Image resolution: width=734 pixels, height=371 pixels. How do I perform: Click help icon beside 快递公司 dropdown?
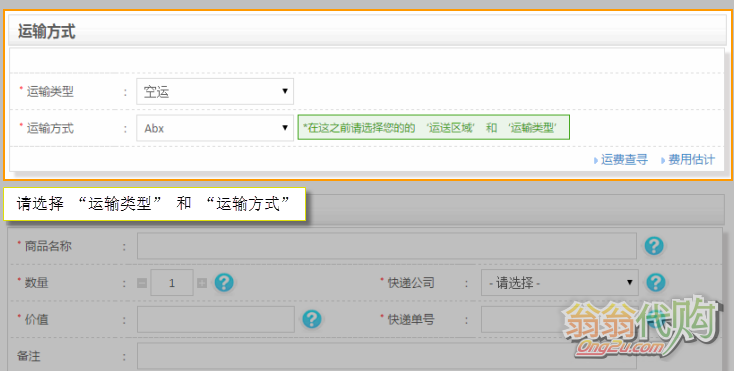pos(656,282)
